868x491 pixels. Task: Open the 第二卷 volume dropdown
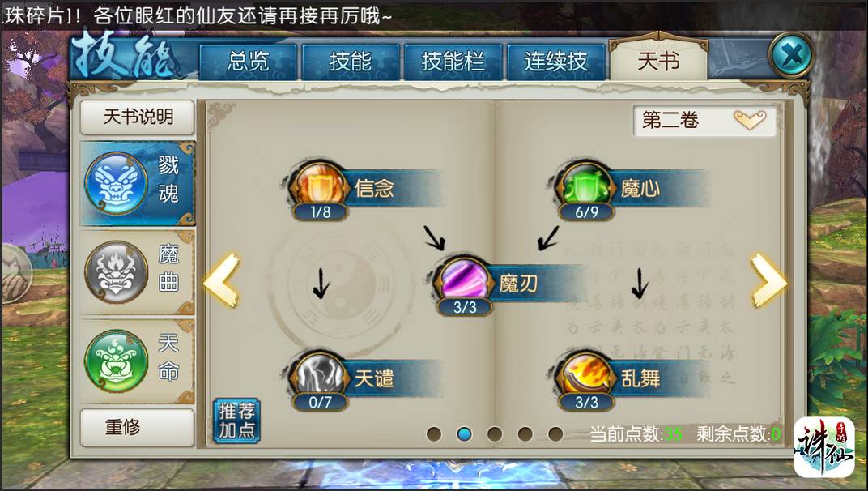704,120
